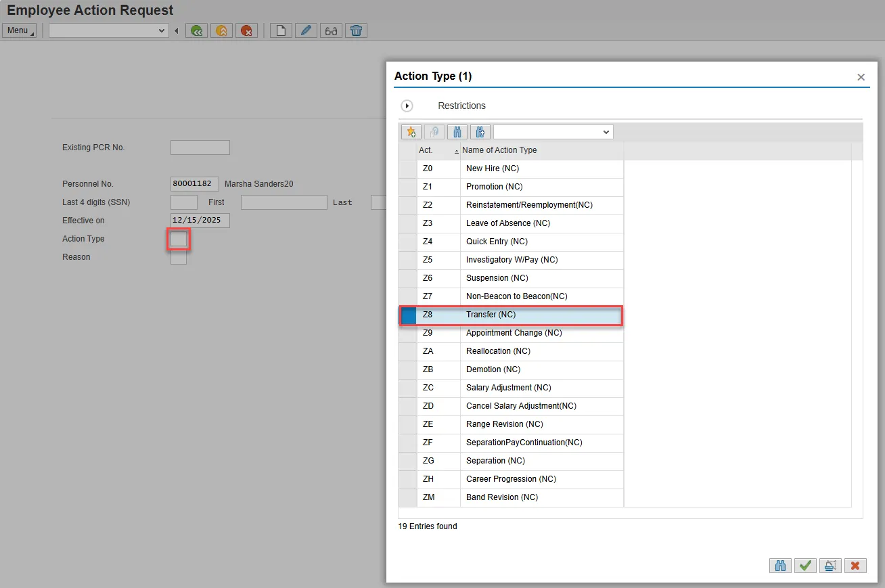Click the binoculars search icon in dialog footer
The width and height of the screenshot is (885, 588).
click(780, 566)
